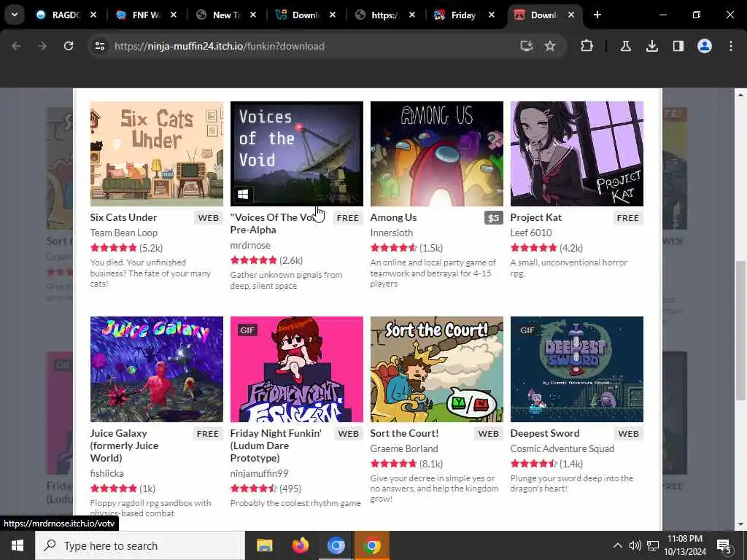Close the FNF W tab

174,15
